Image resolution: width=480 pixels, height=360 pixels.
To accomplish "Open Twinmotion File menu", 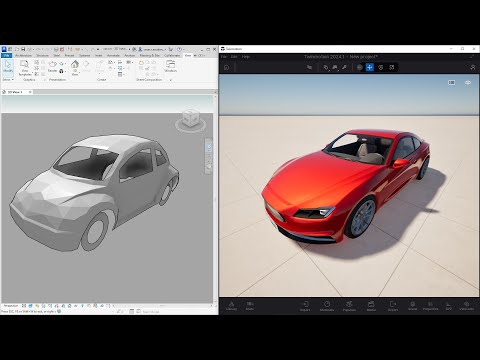I will (224, 57).
